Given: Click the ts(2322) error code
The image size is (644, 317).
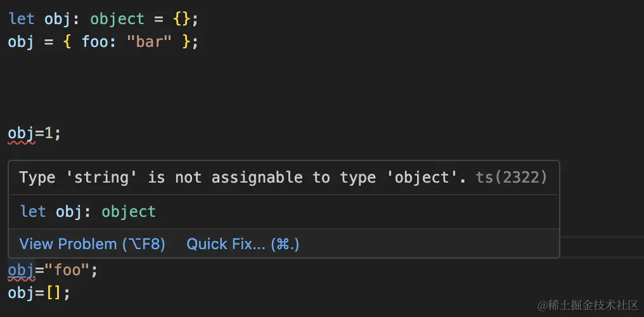Looking at the screenshot, I should pyautogui.click(x=511, y=177).
